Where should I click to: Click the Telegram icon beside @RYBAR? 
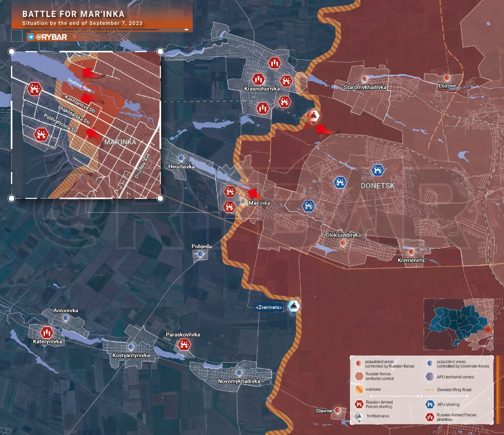(x=31, y=37)
